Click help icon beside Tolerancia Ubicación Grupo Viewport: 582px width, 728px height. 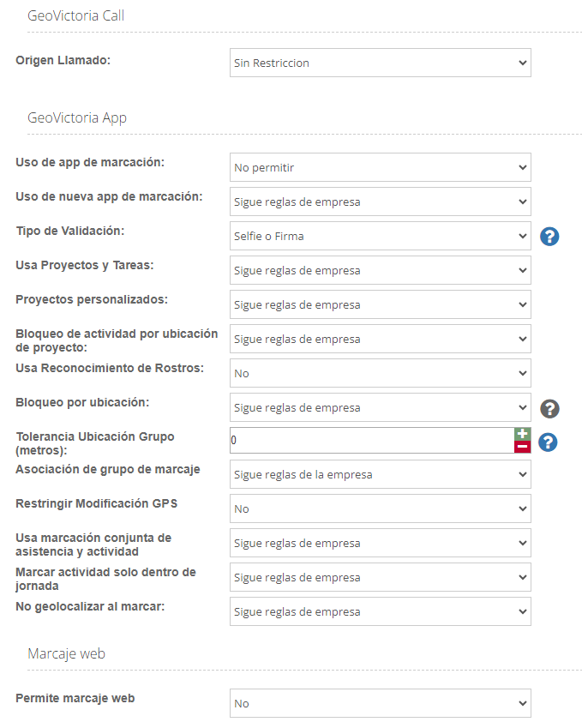[x=549, y=442]
